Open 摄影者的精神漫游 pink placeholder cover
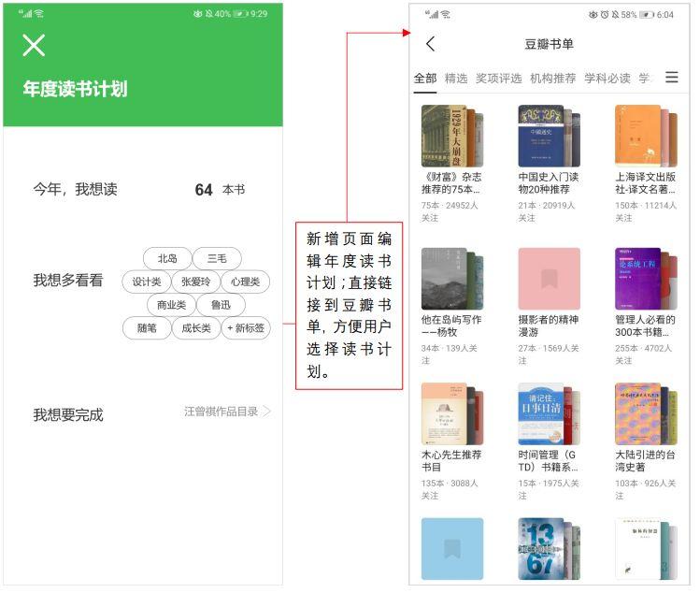Viewport: 700px width, 593px height. point(550,280)
